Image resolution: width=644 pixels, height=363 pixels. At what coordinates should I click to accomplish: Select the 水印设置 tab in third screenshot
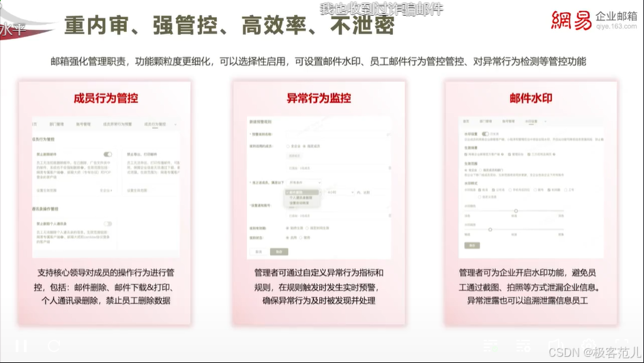pos(531,121)
